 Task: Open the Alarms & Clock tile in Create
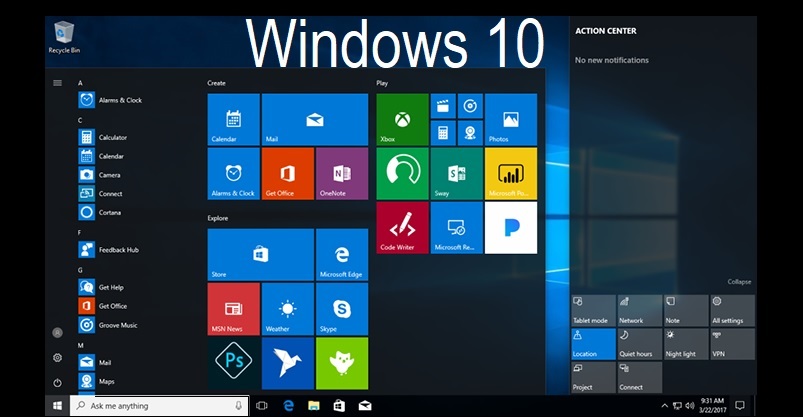[x=234, y=174]
